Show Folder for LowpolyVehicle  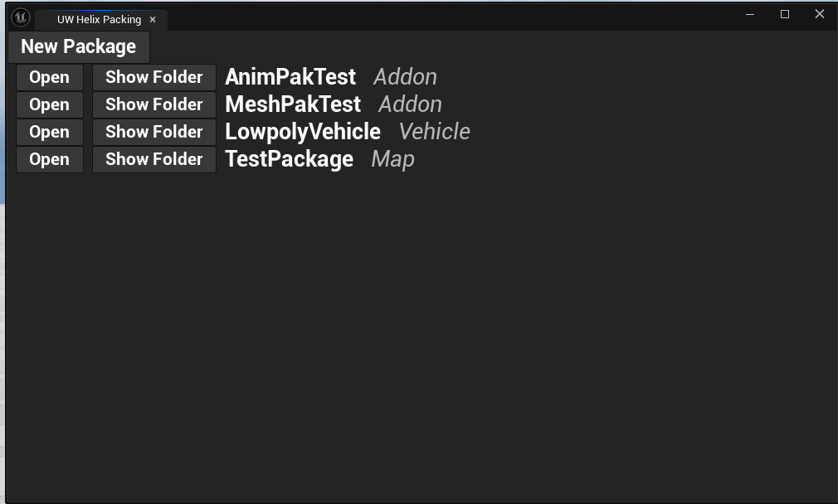154,133
